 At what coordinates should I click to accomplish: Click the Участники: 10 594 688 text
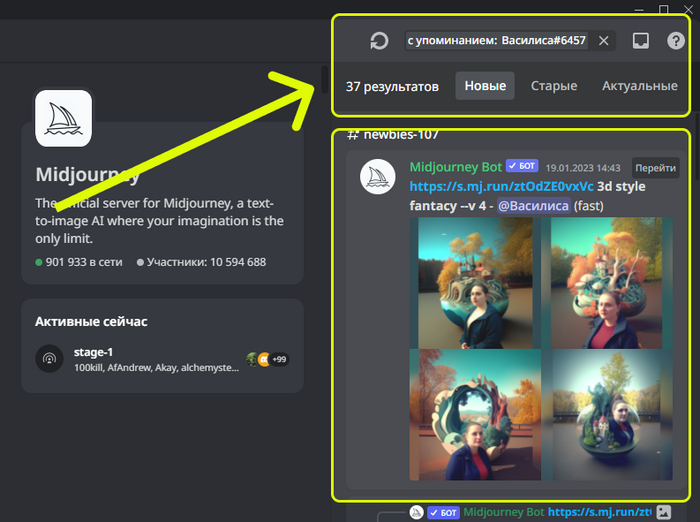point(206,262)
